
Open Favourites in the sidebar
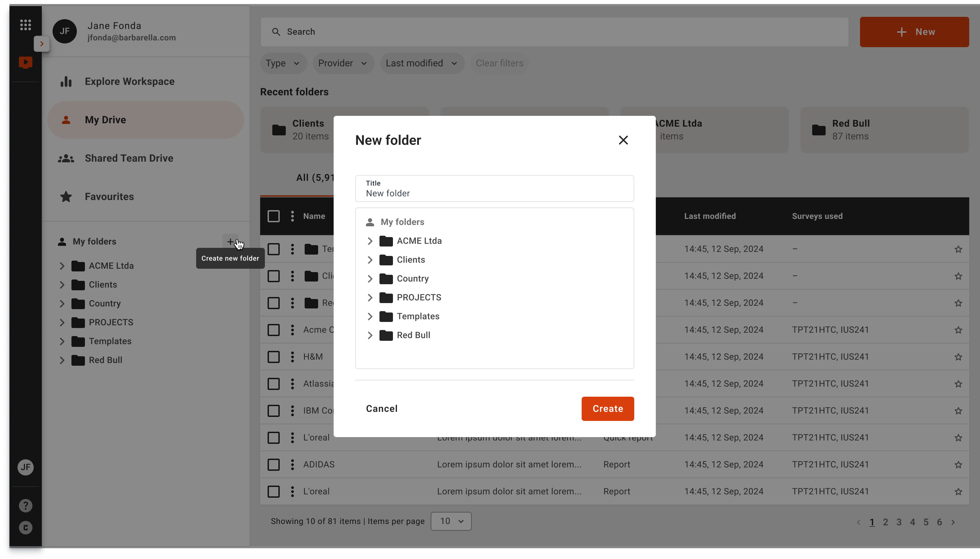(109, 197)
